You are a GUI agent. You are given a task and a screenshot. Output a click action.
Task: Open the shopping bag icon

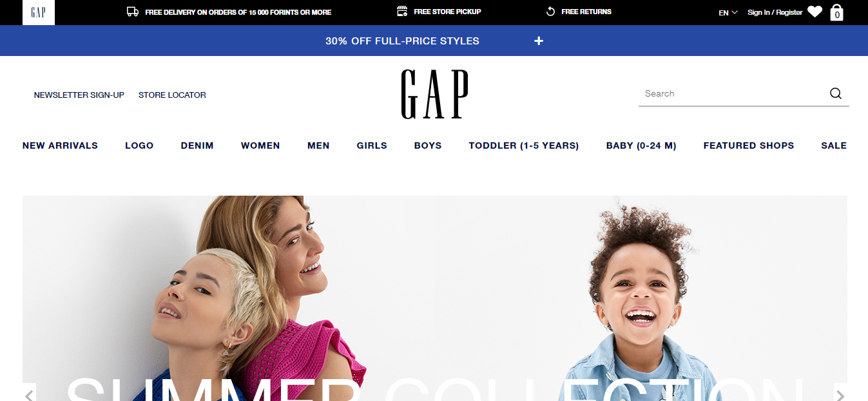(x=837, y=12)
